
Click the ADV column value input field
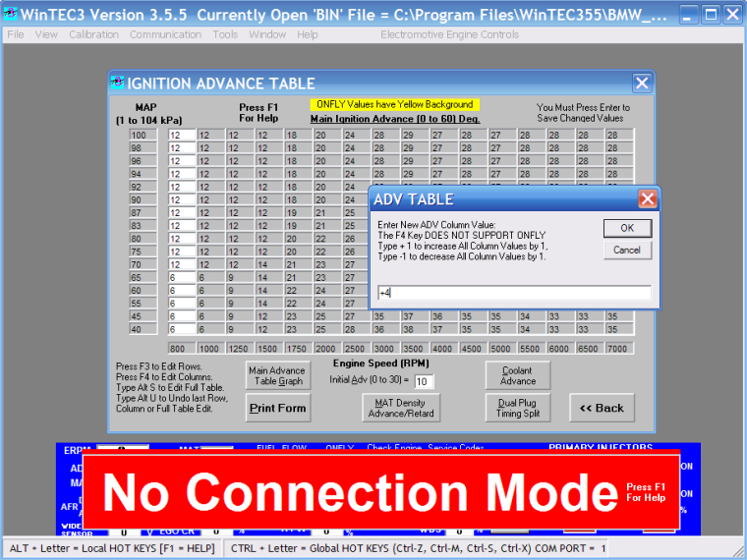pos(514,293)
